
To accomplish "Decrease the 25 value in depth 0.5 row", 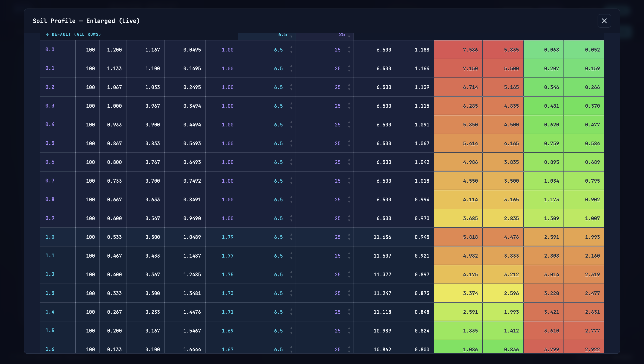I will click(349, 146).
